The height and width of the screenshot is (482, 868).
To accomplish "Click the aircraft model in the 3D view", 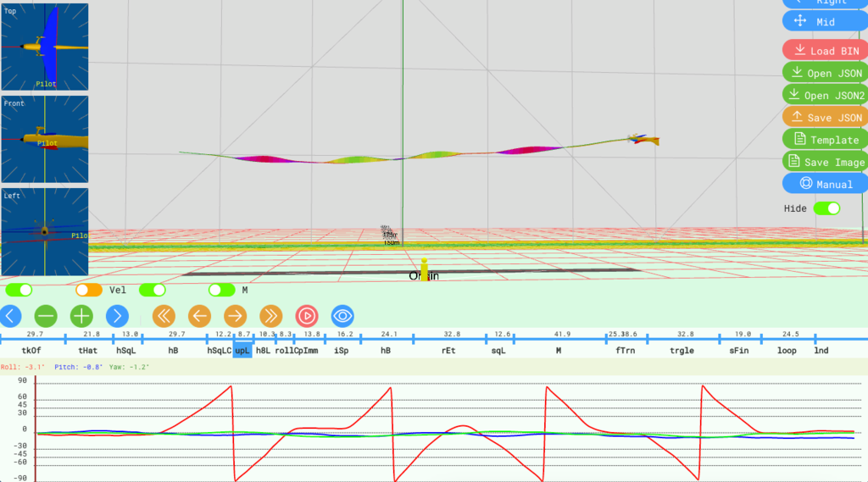I will (x=643, y=139).
